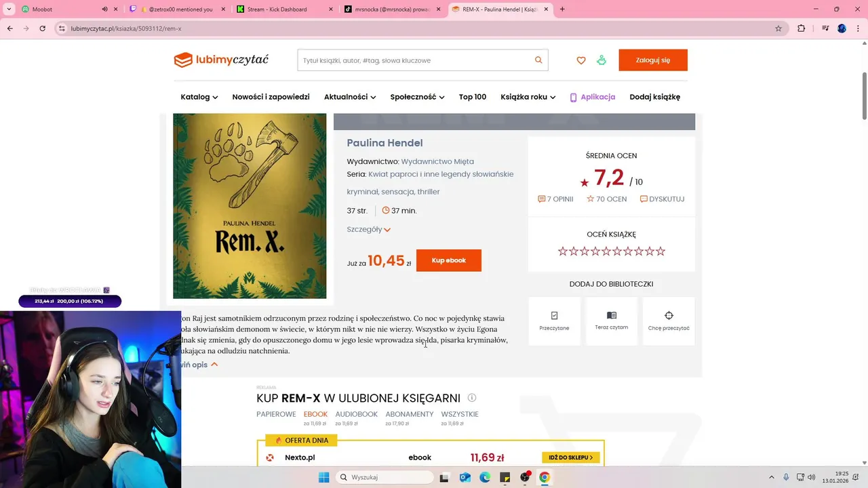Expand the Szczegóły details section
Viewport: 868px width, 488px height.
click(x=369, y=229)
